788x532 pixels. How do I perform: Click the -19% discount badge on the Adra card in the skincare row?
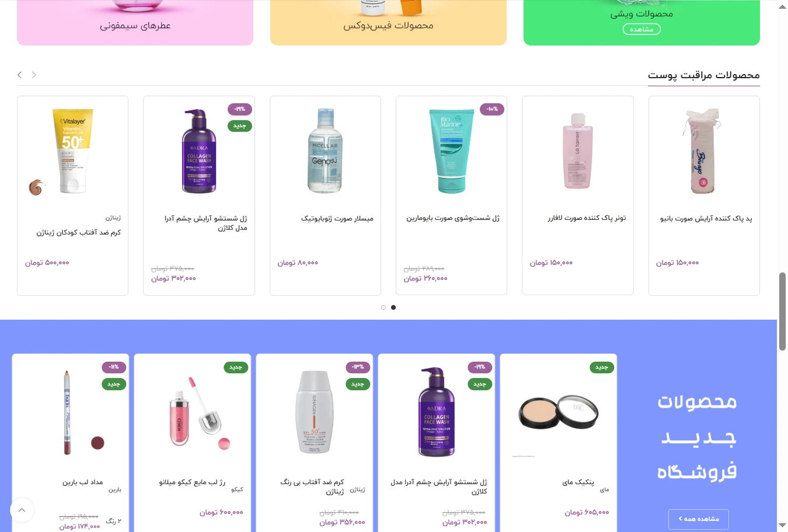tap(239, 109)
